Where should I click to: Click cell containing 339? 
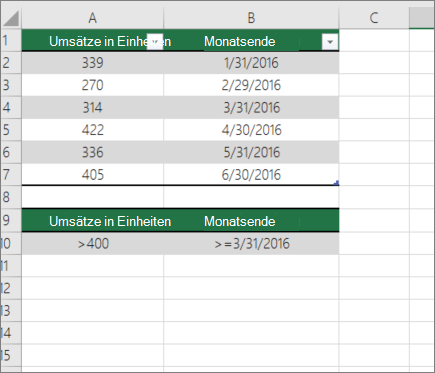tap(93, 63)
